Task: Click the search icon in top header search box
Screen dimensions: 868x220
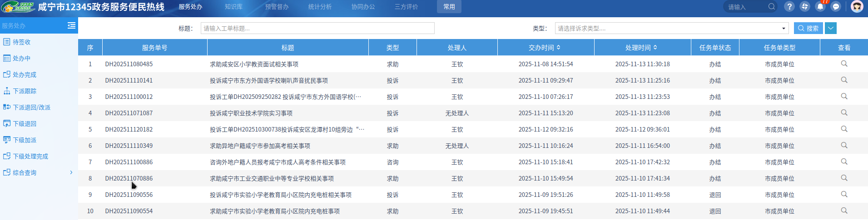Action: (x=771, y=7)
